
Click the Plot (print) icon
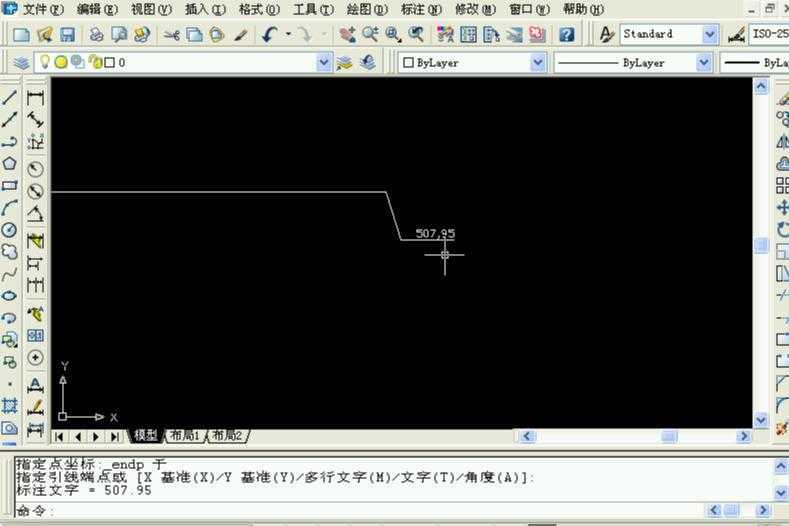pyautogui.click(x=96, y=34)
